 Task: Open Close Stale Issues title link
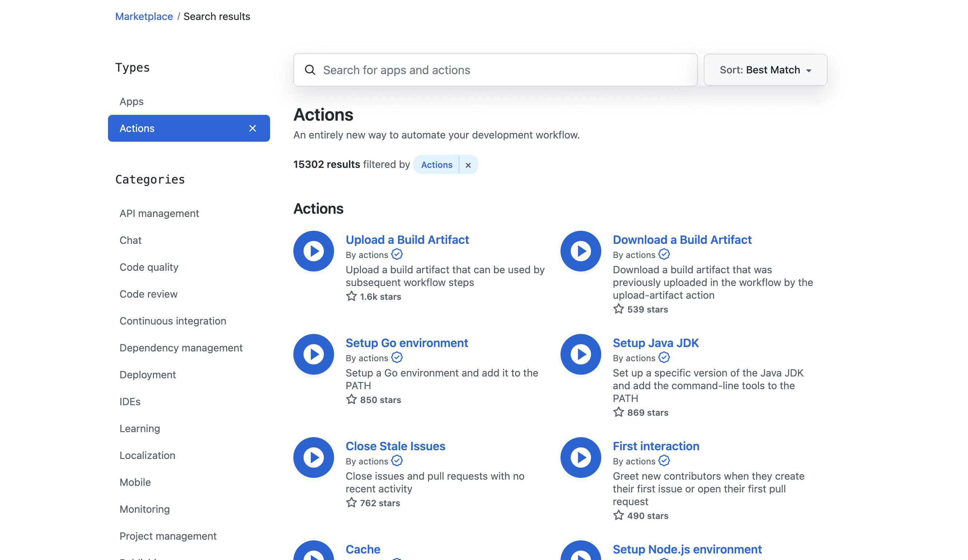pyautogui.click(x=395, y=446)
